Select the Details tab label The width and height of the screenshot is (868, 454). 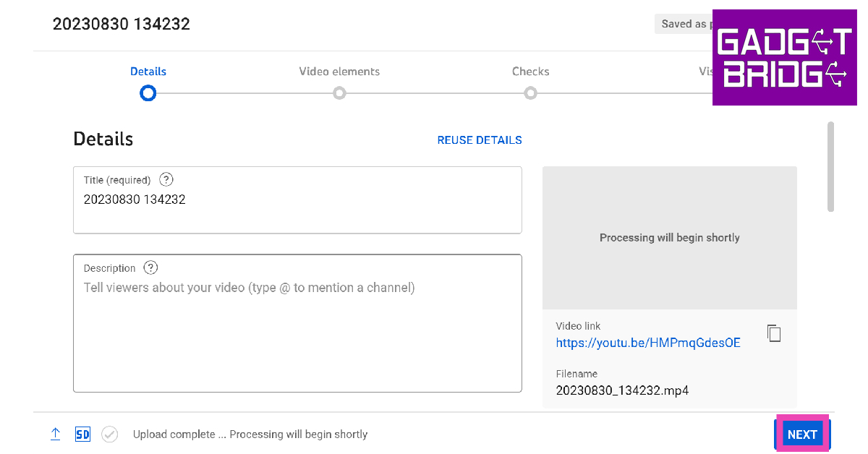click(x=148, y=72)
